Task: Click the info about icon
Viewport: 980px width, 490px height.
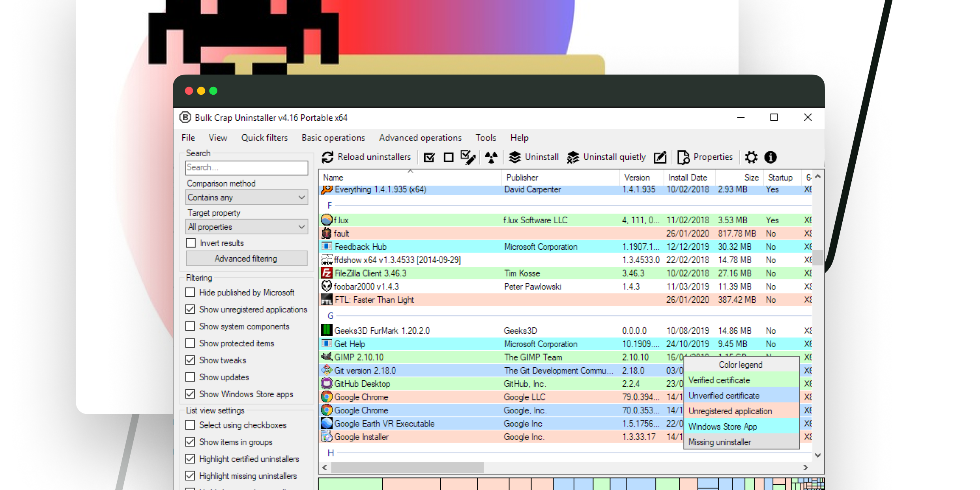Action: pos(770,157)
